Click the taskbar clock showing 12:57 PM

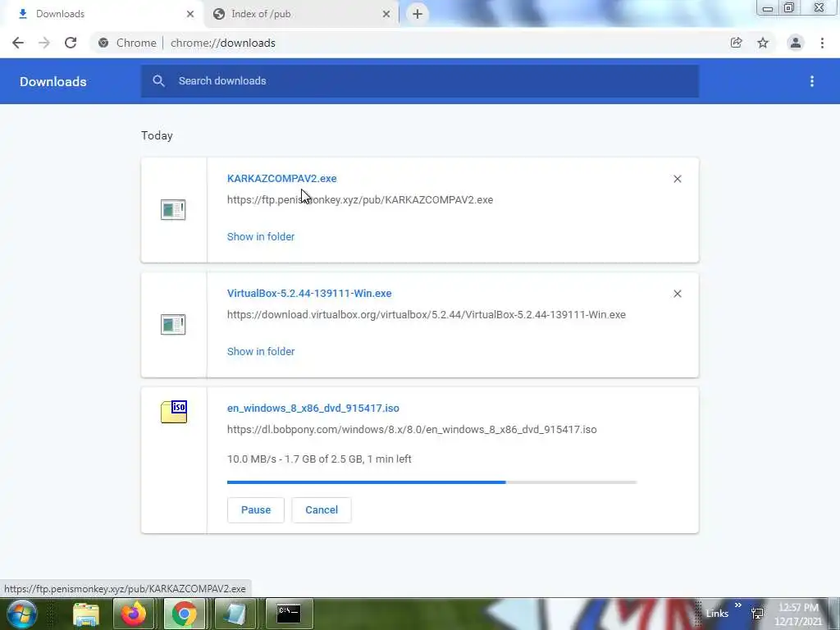pyautogui.click(x=798, y=614)
